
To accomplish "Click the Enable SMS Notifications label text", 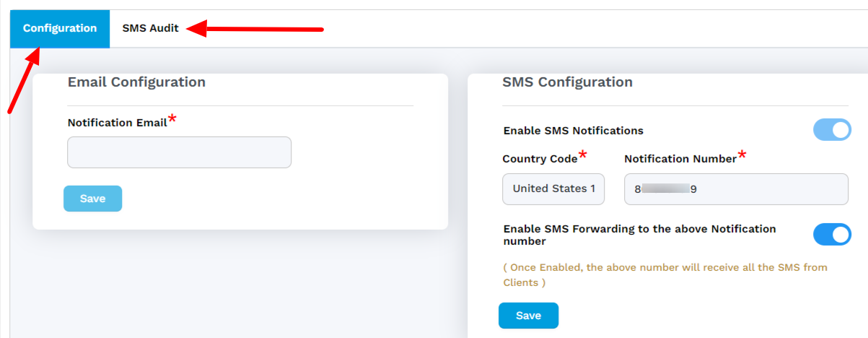I will (574, 131).
